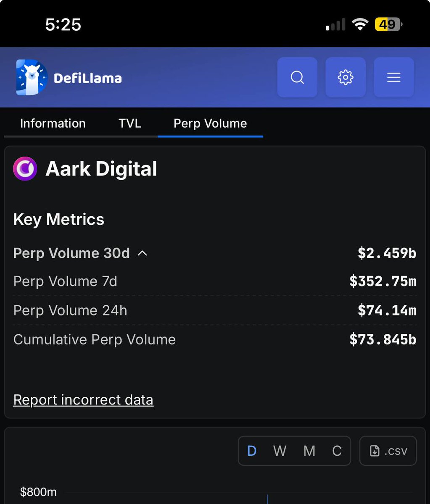The width and height of the screenshot is (430, 504).
Task: Open the Report incorrect data link
Action: point(83,400)
